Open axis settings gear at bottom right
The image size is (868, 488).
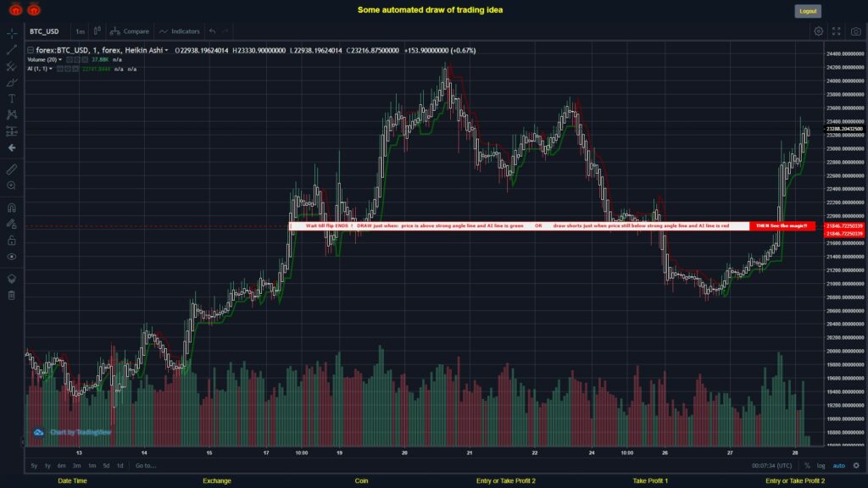[x=856, y=466]
